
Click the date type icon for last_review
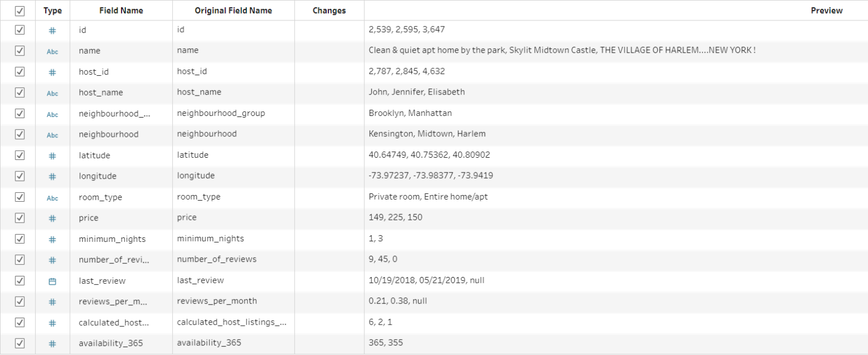coord(53,281)
